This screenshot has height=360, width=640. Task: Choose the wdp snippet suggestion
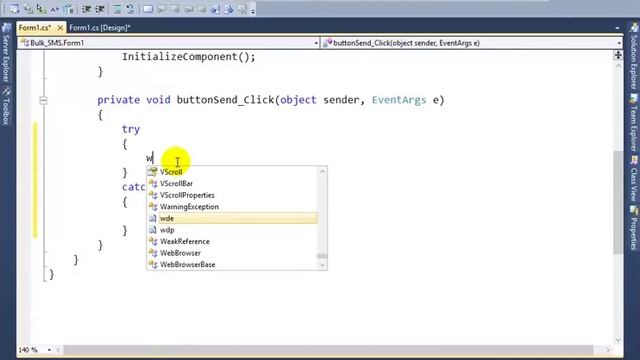[167, 230]
